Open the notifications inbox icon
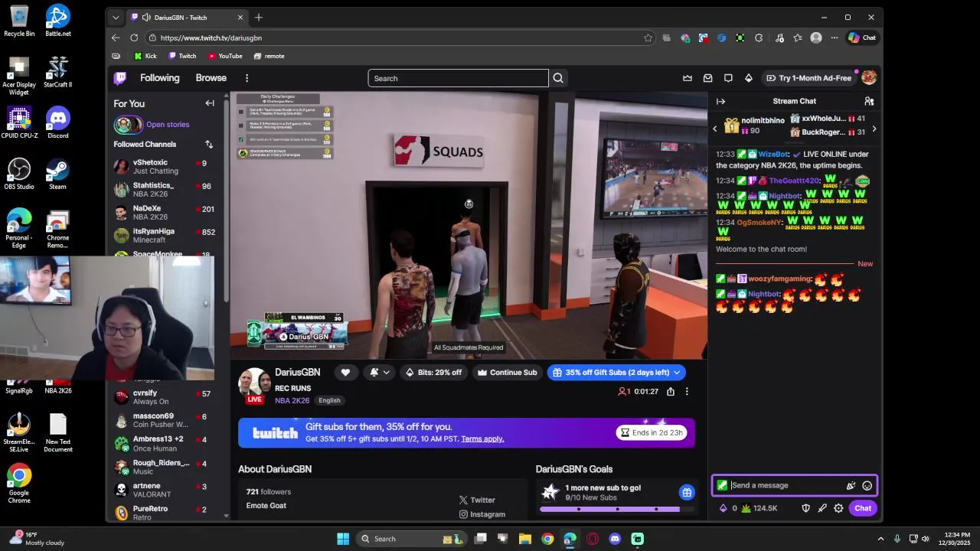Screen dimensions: 980x551 [707, 78]
